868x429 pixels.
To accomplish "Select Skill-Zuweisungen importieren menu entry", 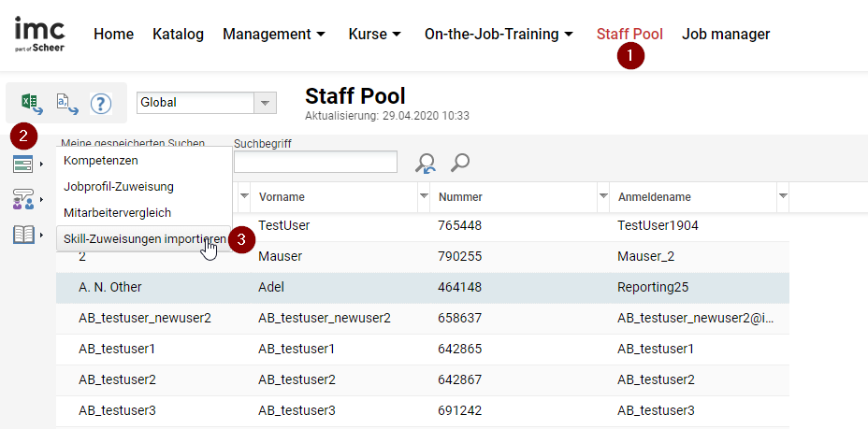I will [x=142, y=239].
